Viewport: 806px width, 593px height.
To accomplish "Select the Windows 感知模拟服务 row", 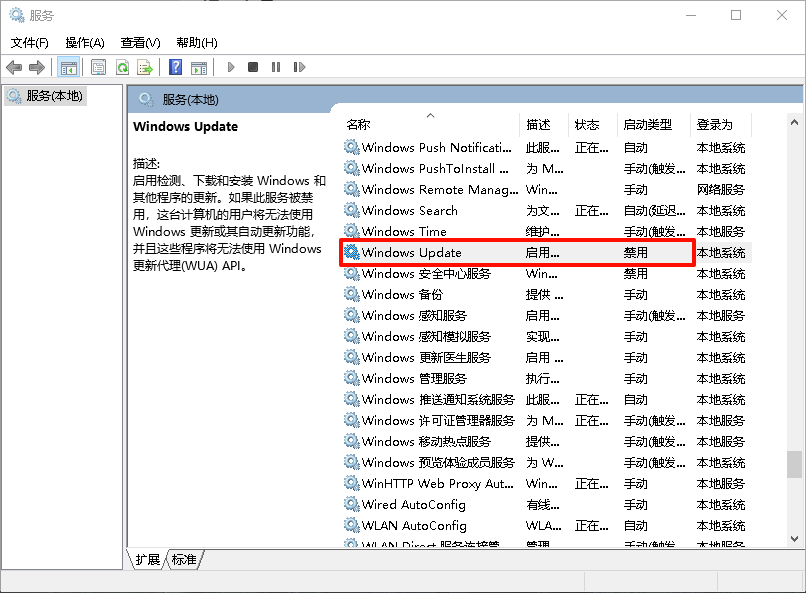I will pos(547,337).
